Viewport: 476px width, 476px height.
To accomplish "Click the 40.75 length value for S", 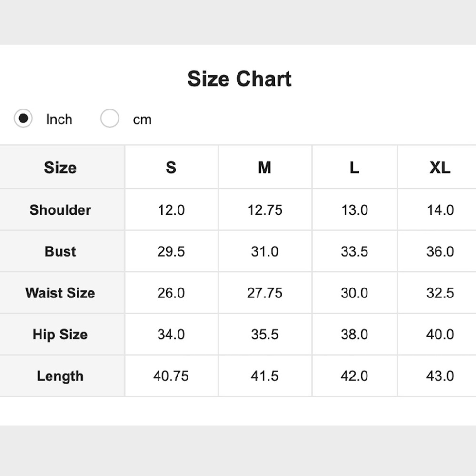I will 171,376.
